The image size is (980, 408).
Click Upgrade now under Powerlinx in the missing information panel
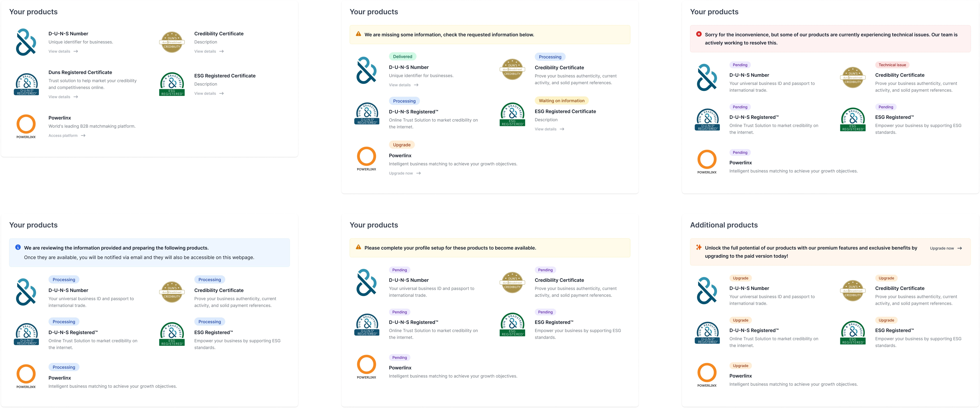point(405,173)
